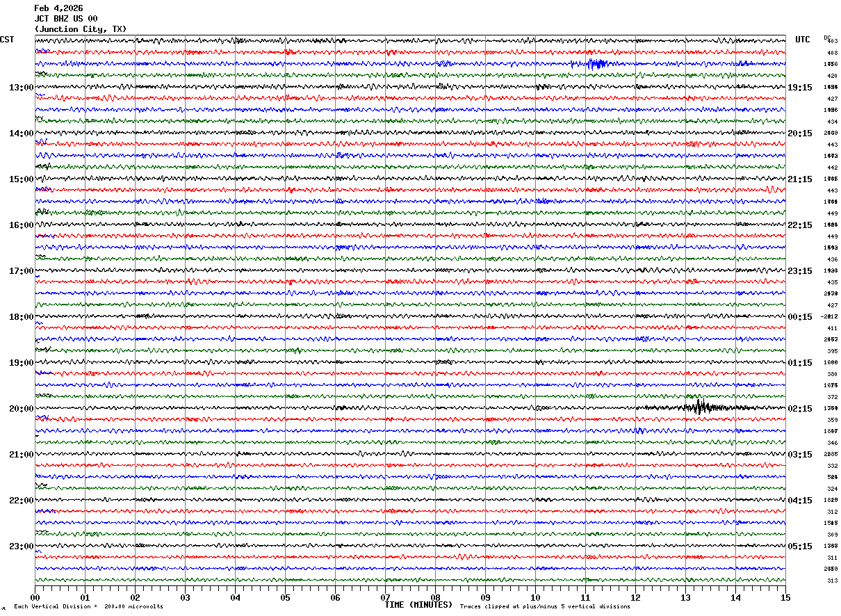Click minute 03 tick label on time axis
This screenshot has width=841, height=616.
185,597
